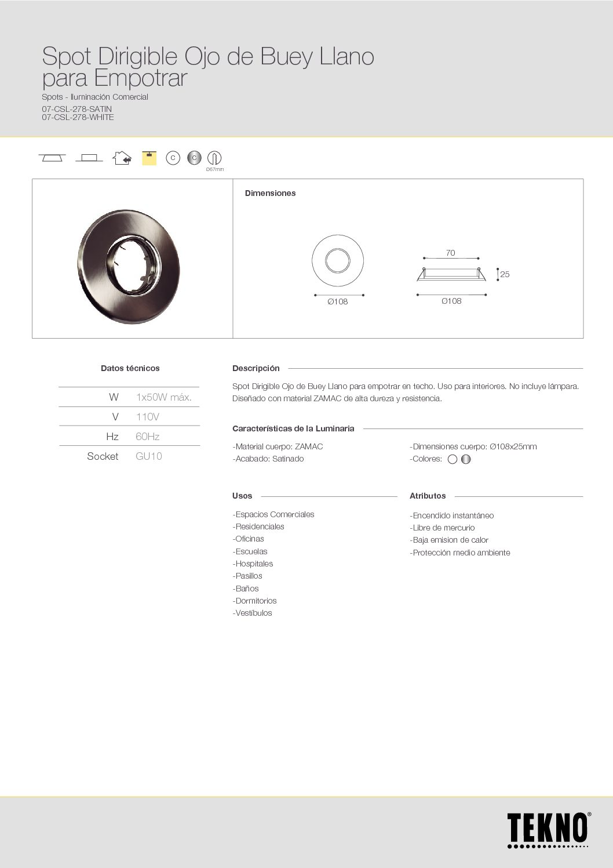Click '-Residenciales' list item

(258, 526)
